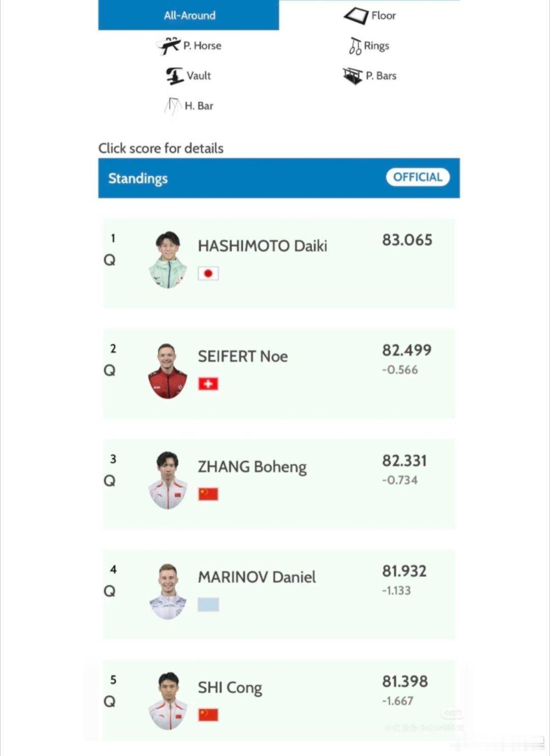The height and width of the screenshot is (756, 550).
Task: Show details for score 82.331
Action: [404, 461]
